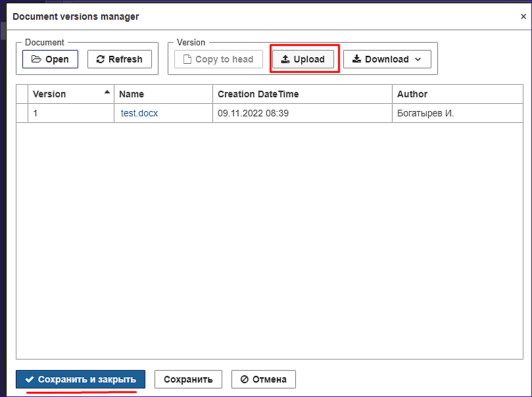Screen dimensions: 532x397
Task: Click the empty header selector cell
Action: click(x=22, y=94)
